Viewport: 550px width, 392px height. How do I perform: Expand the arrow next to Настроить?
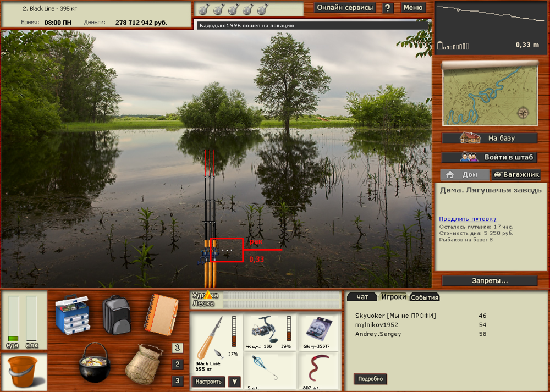pyautogui.click(x=235, y=382)
